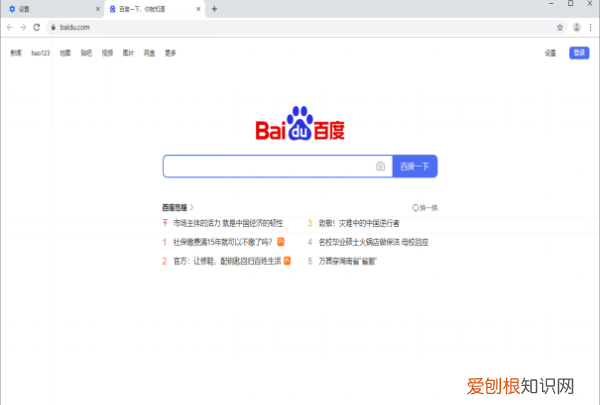Image resolution: width=600 pixels, height=405 pixels.
Task: Open hot search 致敬! 灾难中的中国逆行者
Action: 359,223
